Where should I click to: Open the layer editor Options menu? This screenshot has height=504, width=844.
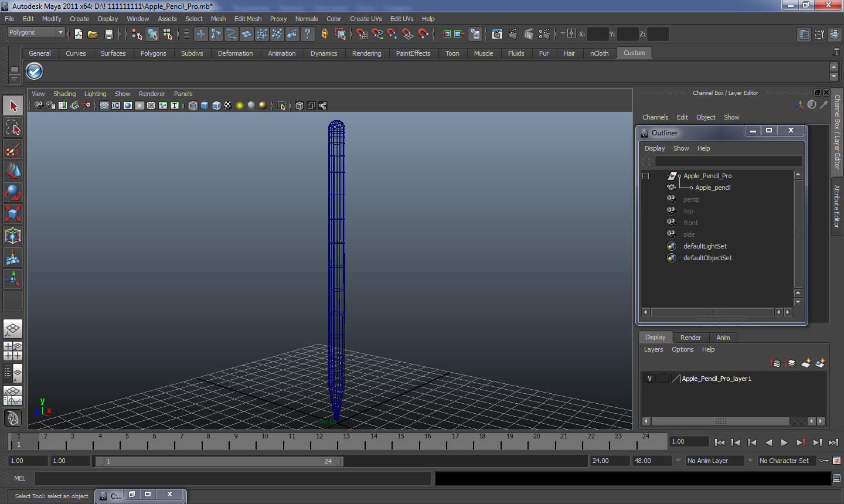click(682, 349)
